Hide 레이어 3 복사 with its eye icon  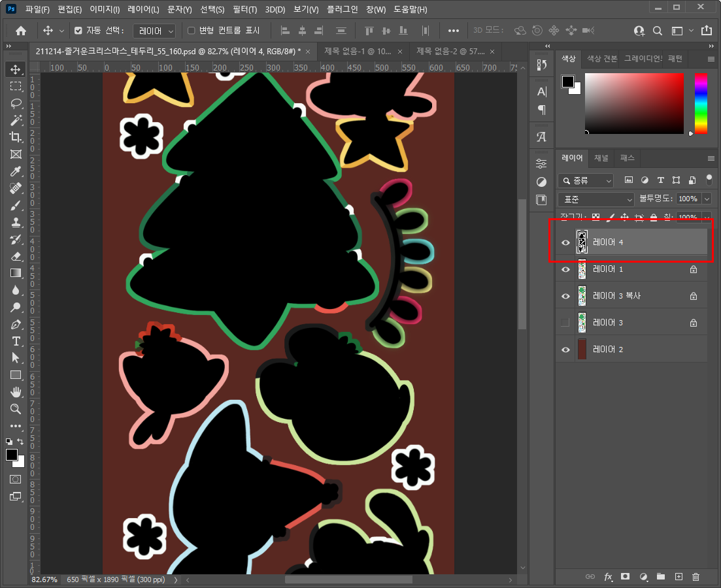click(565, 296)
